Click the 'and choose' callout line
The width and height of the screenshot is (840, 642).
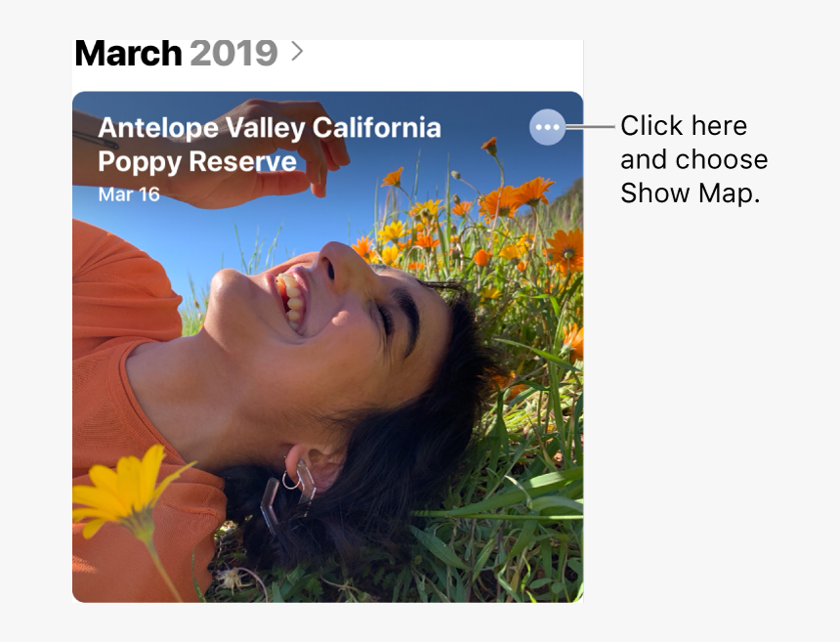point(693,159)
